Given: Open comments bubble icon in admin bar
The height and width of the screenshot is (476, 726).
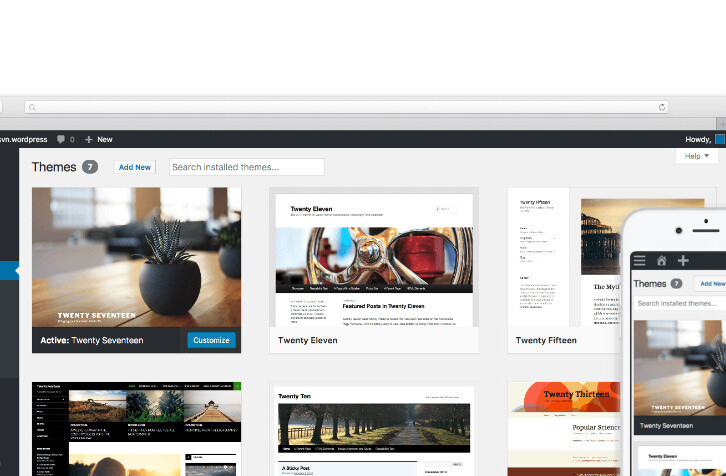Looking at the screenshot, I should (63, 139).
